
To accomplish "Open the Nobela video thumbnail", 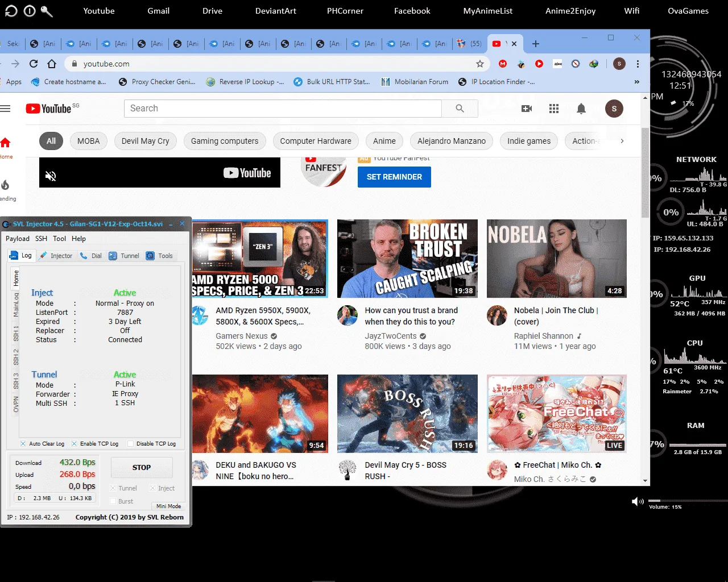I will pos(557,259).
